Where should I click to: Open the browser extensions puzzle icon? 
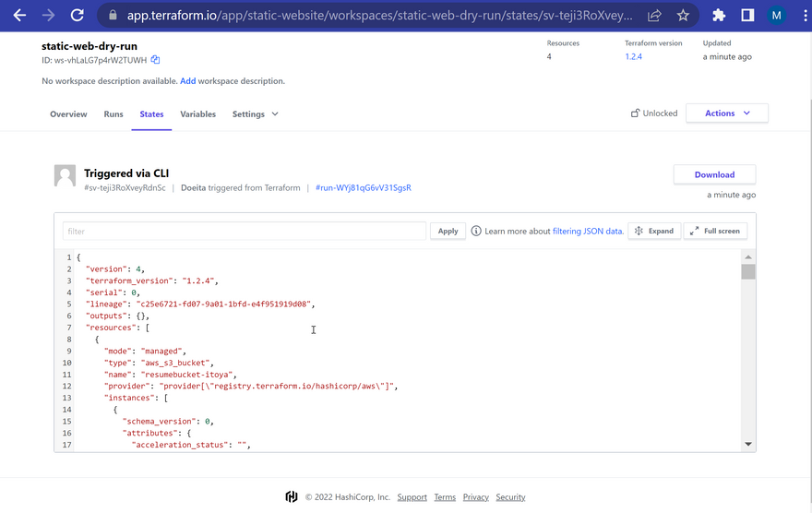click(719, 16)
